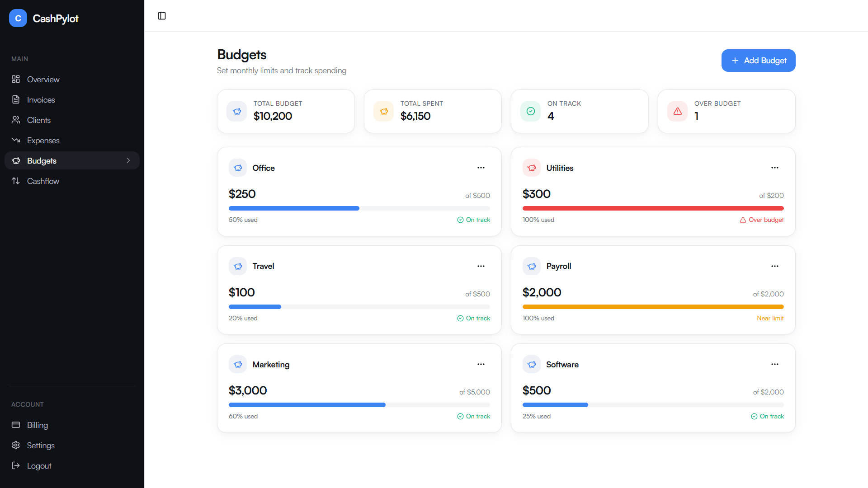
Task: Open the Expenses section
Action: 43,140
